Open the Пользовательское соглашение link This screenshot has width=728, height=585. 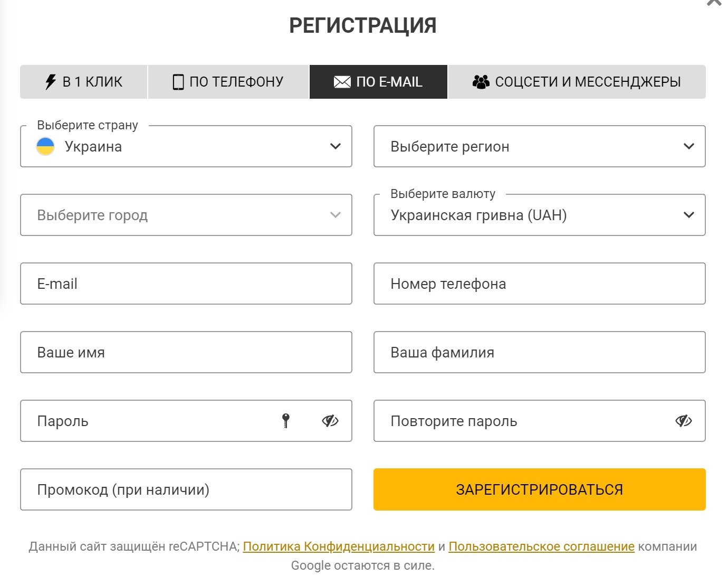point(541,546)
